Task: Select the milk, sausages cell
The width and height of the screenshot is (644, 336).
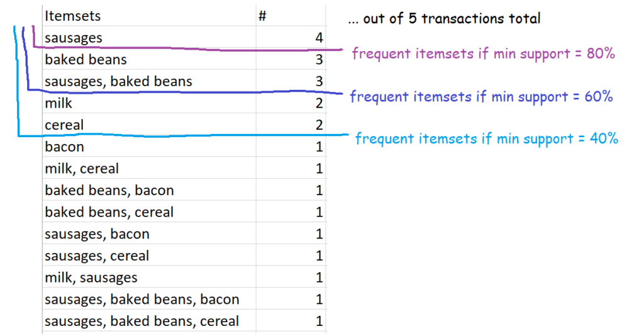Action: (149, 277)
